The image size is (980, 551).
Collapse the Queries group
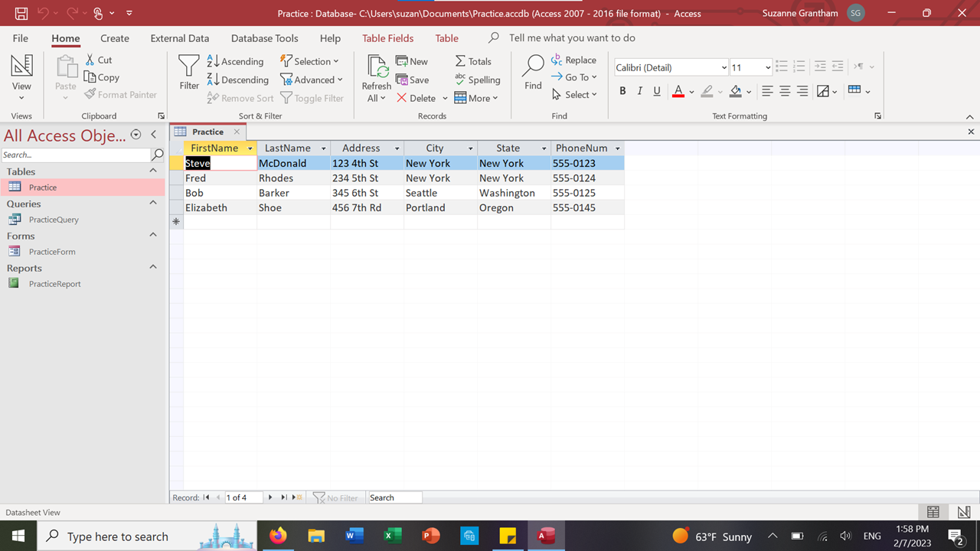[x=153, y=203]
